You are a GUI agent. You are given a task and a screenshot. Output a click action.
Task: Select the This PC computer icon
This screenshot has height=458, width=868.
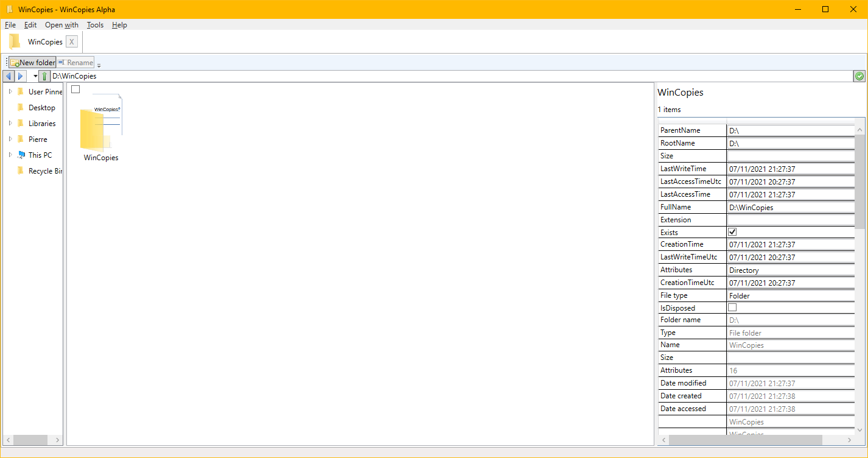(21, 155)
